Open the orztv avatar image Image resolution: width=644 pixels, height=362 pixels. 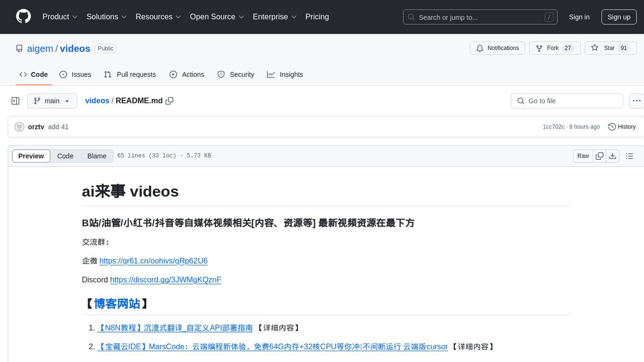pyautogui.click(x=19, y=127)
